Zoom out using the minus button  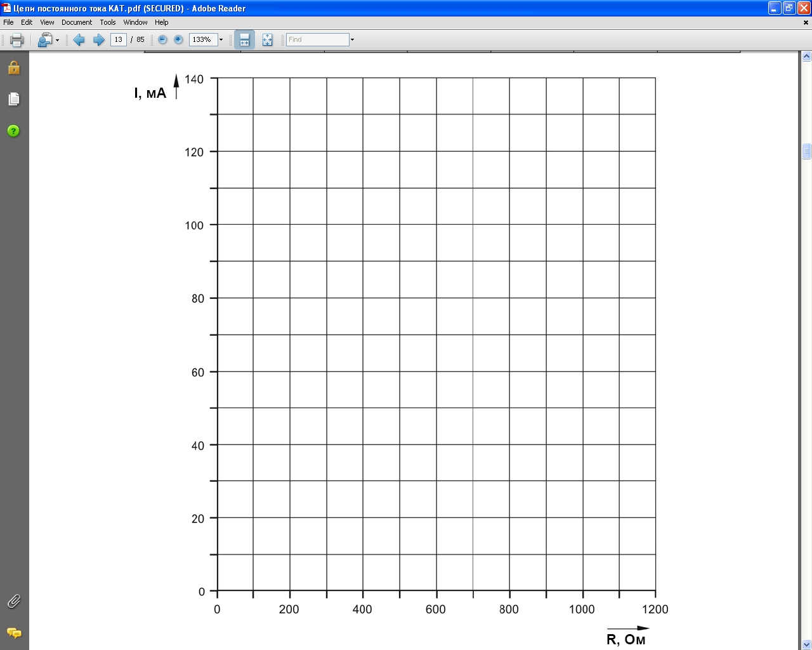162,39
